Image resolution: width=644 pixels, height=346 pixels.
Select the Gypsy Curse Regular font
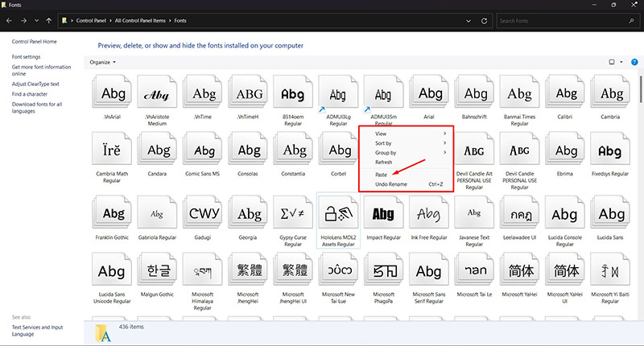coord(293,212)
